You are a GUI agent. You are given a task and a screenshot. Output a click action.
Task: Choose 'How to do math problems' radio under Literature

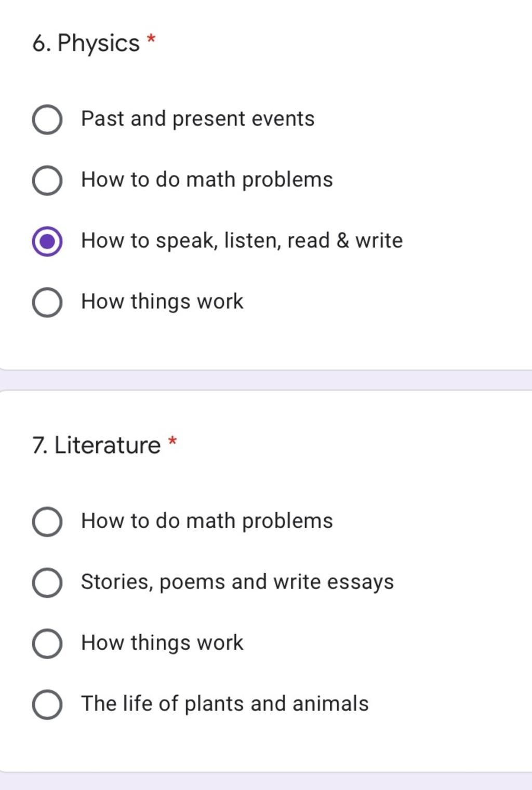pos(47,521)
